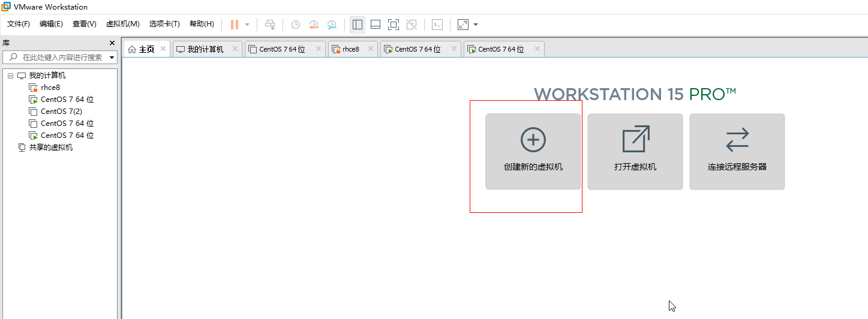The width and height of the screenshot is (868, 319).
Task: Click the 共享的虚拟机 icon in the tree
Action: coord(22,148)
